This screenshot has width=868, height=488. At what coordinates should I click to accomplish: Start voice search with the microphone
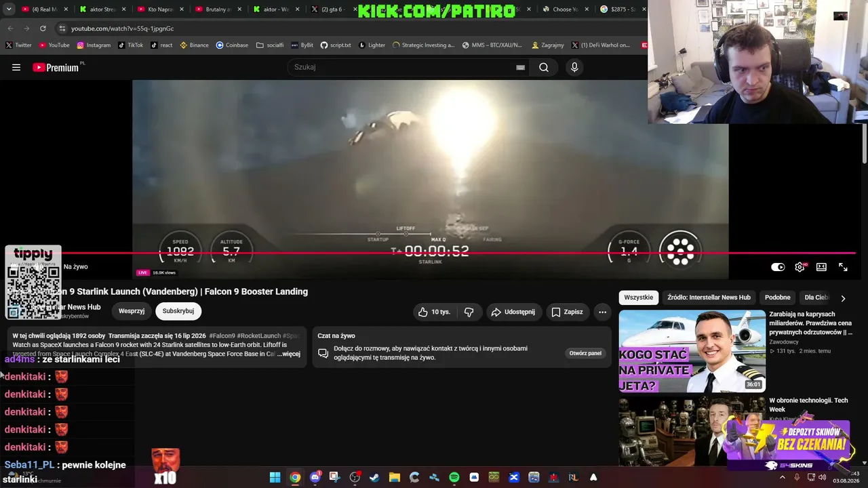coord(574,67)
